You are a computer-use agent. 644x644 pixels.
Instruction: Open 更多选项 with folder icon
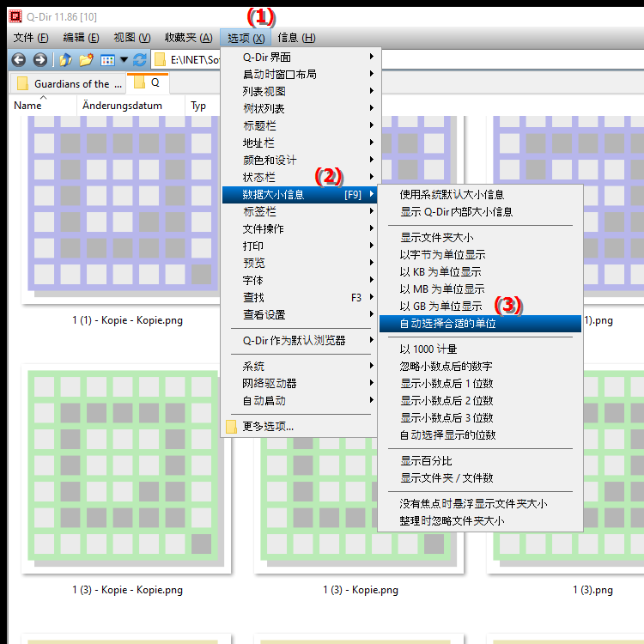tap(268, 426)
